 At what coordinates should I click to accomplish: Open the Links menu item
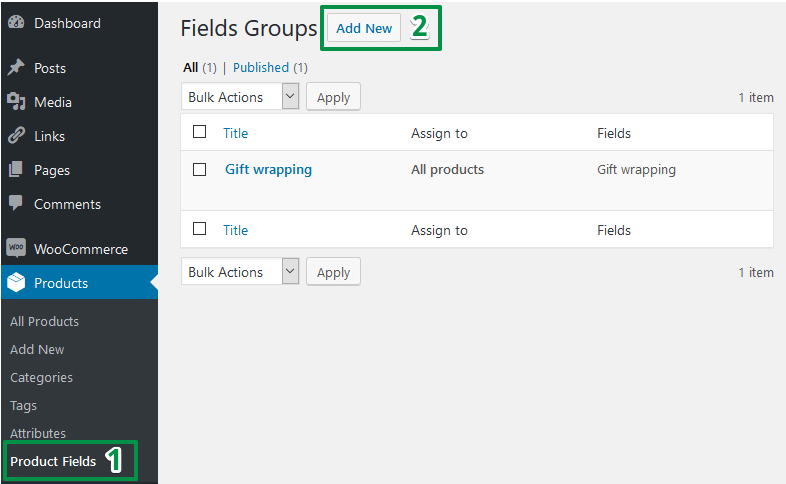click(x=49, y=136)
